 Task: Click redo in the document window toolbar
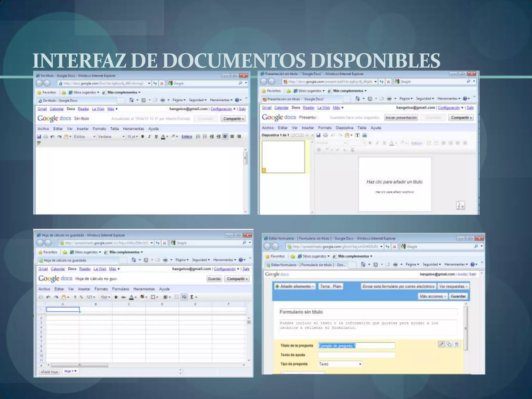click(59, 137)
